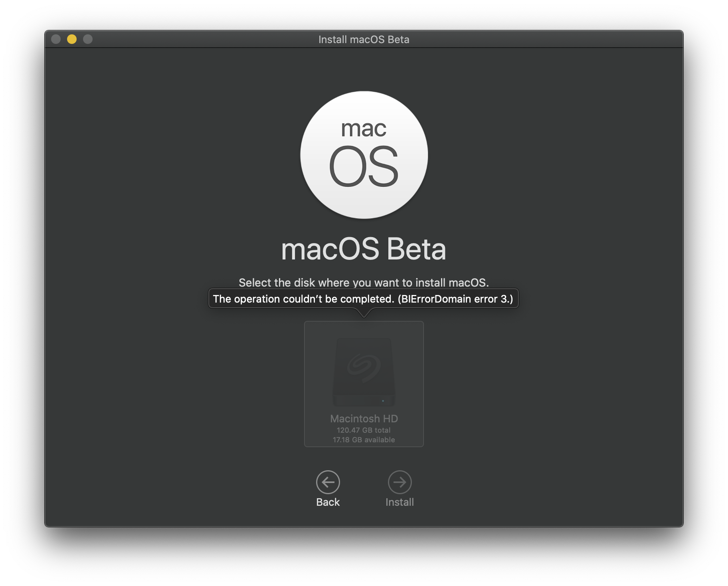Click the "macOS Beta" heading

364,249
